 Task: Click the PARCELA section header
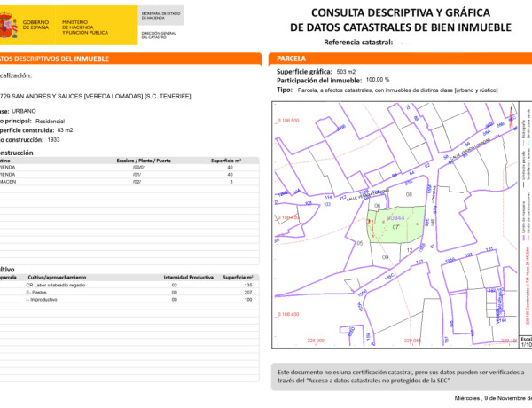pos(293,58)
